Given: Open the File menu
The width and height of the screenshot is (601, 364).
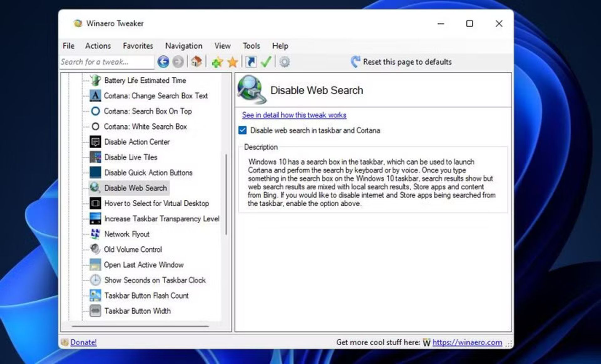Looking at the screenshot, I should click(x=68, y=46).
